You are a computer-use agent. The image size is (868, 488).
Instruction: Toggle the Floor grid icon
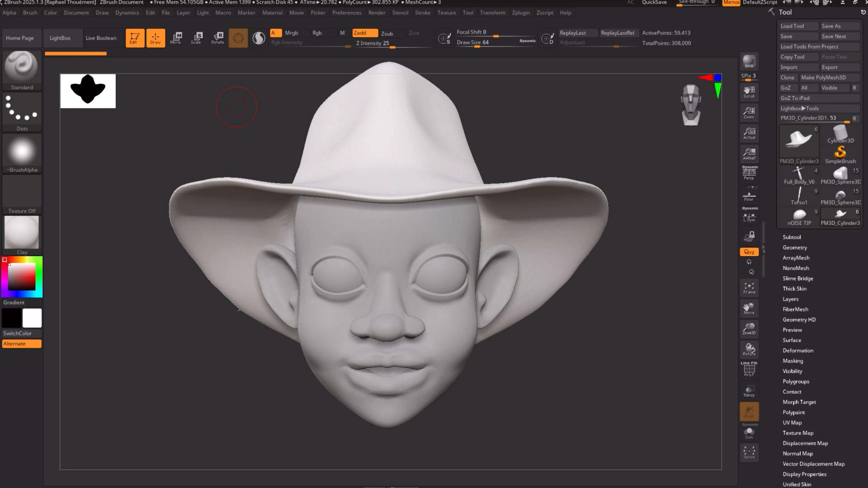[x=749, y=196]
